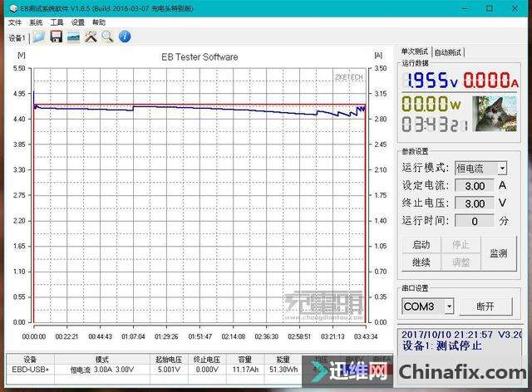This screenshot has width=532, height=392.
Task: Click the 03:43:21 elapsed time readout
Action: coord(435,125)
